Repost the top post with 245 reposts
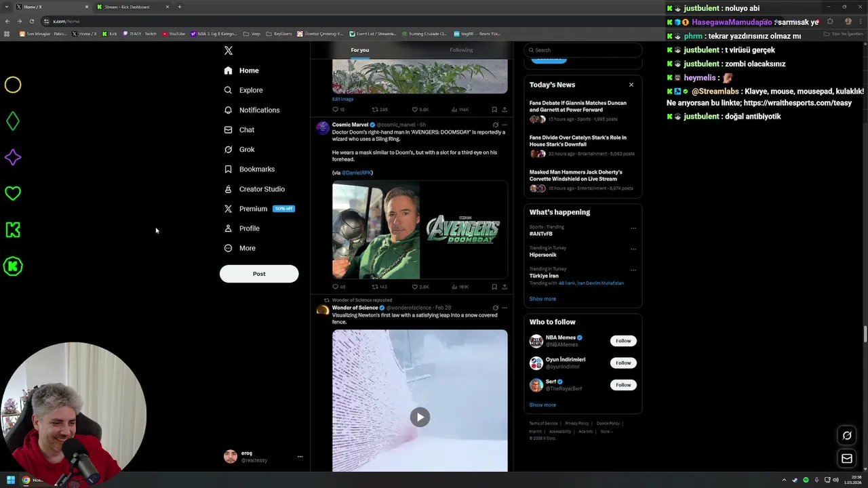Viewport: 868px width, 488px height. tap(379, 109)
